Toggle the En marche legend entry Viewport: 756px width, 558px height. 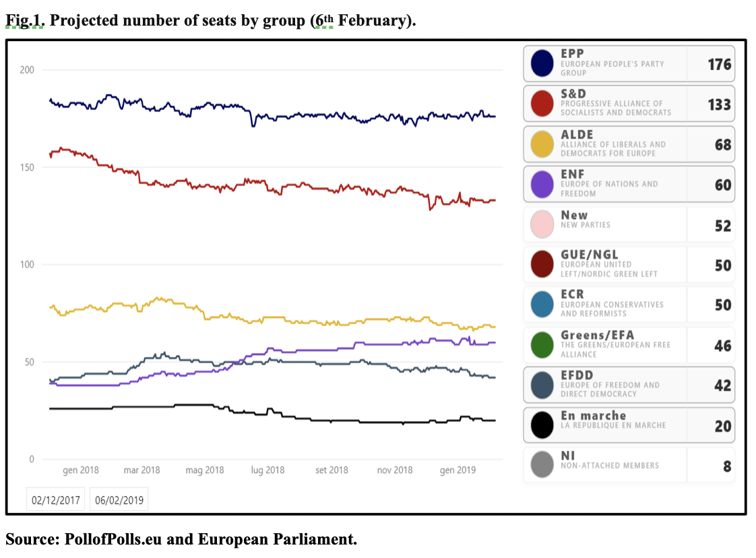628,425
